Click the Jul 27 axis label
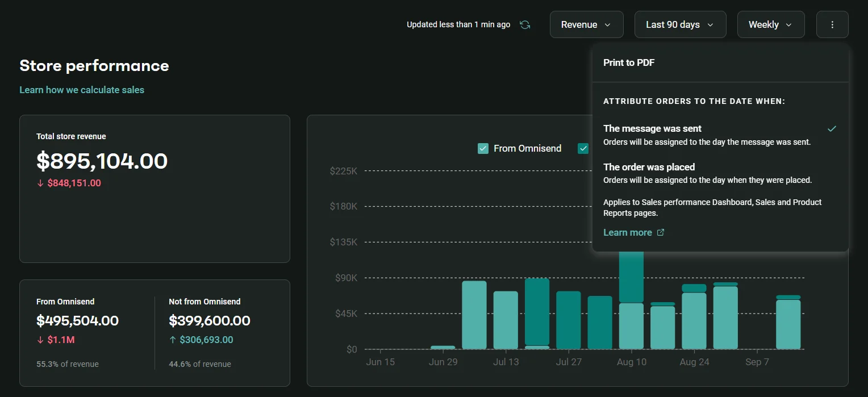Screen dimensions: 868x397 [569, 362]
